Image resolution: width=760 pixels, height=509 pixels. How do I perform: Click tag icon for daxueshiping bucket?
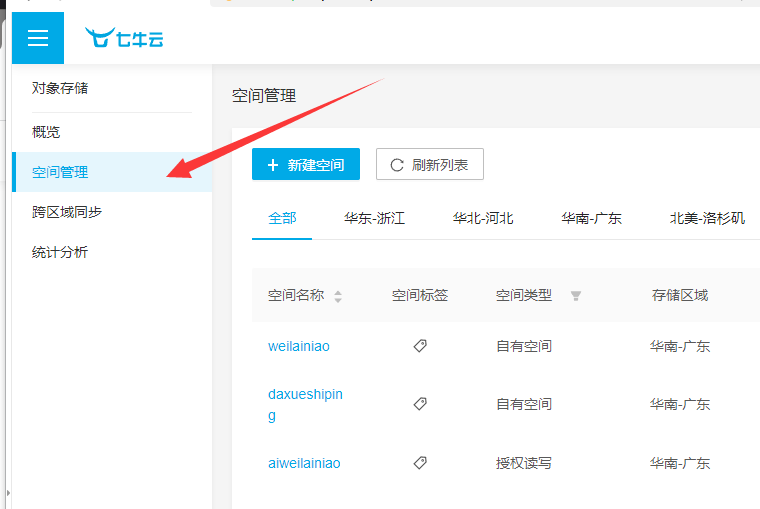[420, 404]
